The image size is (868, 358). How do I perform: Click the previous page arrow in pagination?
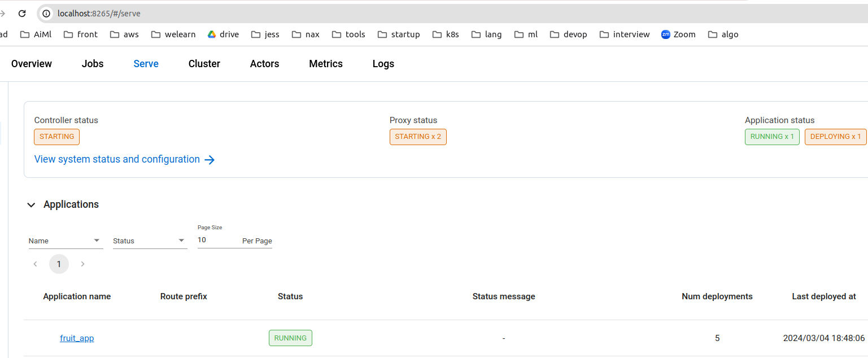pyautogui.click(x=35, y=264)
